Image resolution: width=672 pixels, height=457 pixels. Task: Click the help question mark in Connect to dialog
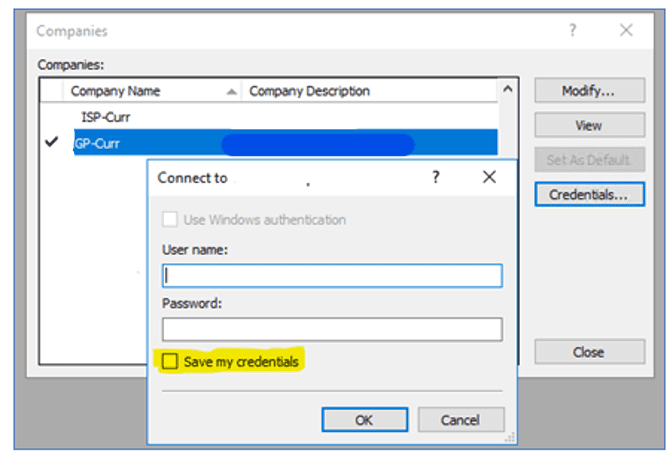point(436,177)
